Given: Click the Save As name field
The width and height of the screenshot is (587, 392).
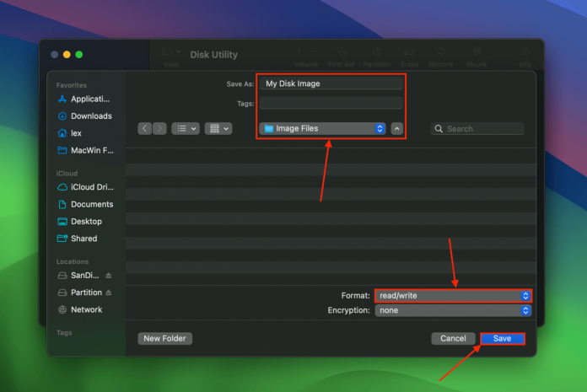Looking at the screenshot, I should point(331,83).
